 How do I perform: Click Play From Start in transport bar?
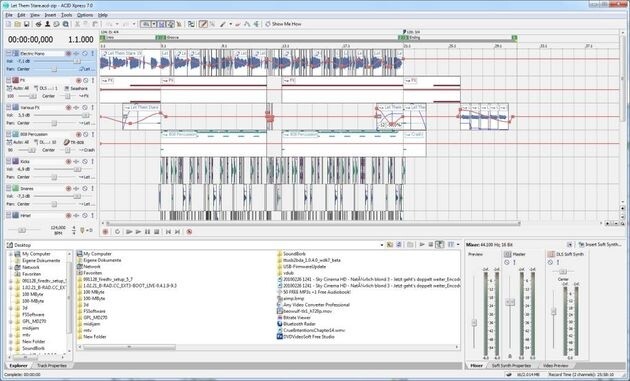(129, 231)
